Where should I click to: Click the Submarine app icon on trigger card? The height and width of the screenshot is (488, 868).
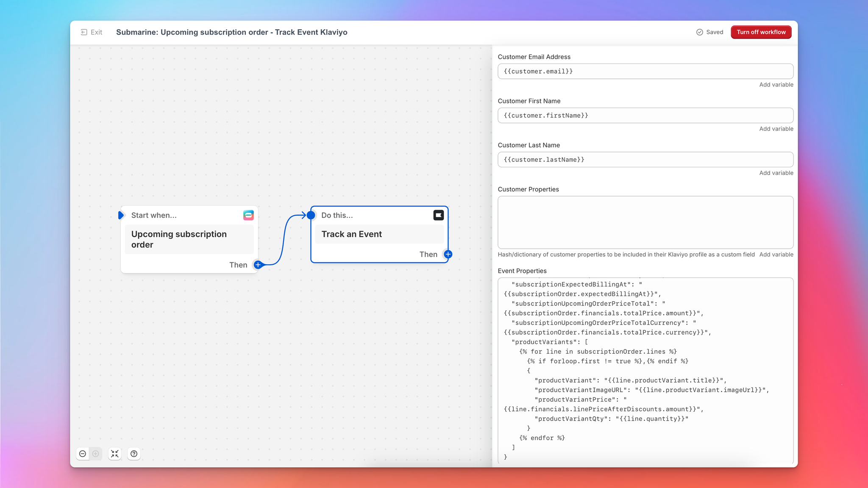pos(248,215)
